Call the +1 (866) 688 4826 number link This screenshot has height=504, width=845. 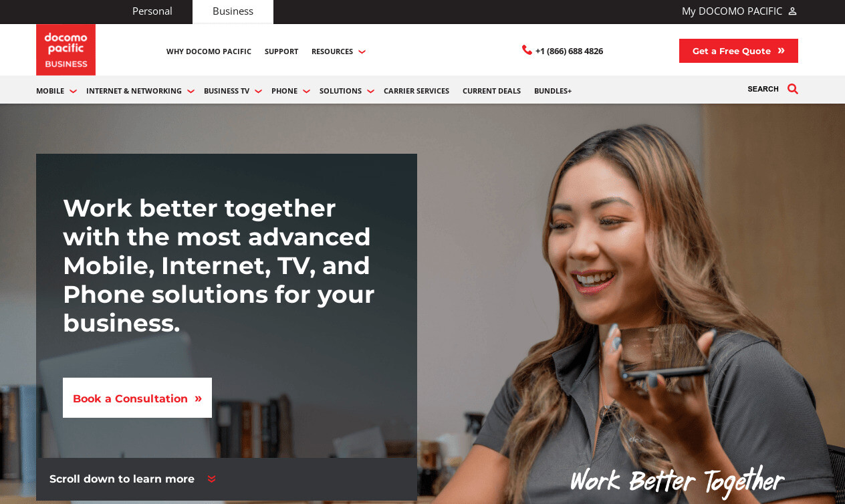[x=569, y=51]
